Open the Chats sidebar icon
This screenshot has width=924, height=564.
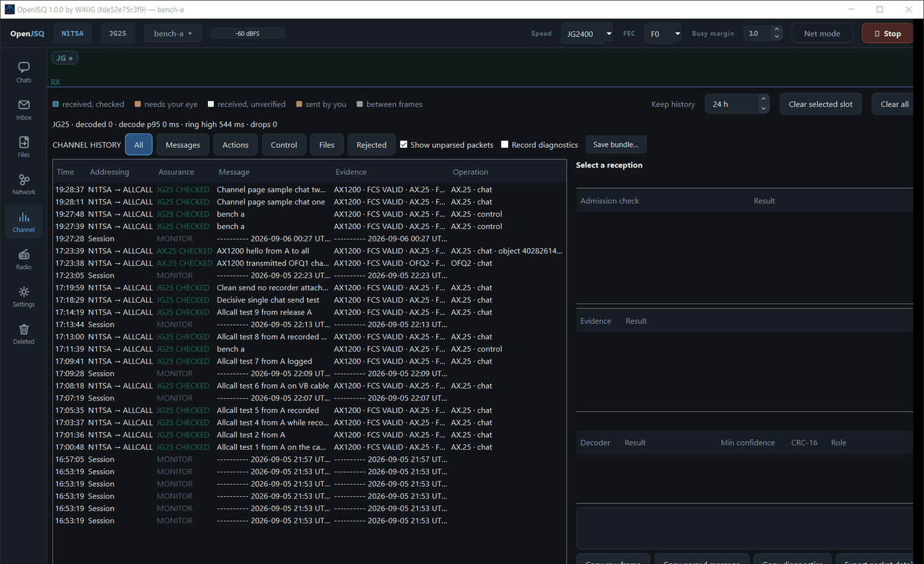24,72
